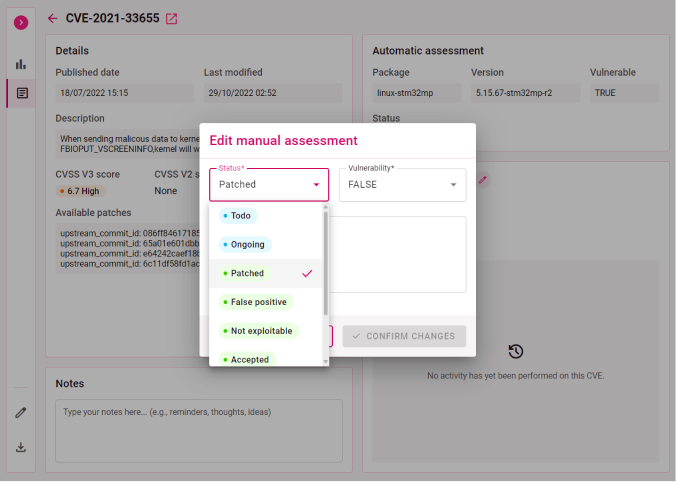Screen dimensions: 676x483
Task: Open the Vulnerability dropdown showing FALSE
Action: [x=403, y=185]
